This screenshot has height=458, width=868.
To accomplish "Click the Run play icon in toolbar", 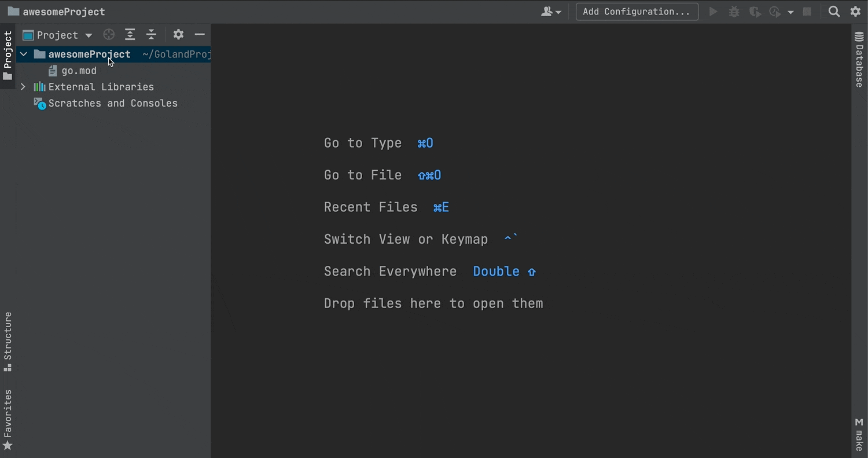I will pyautogui.click(x=713, y=12).
